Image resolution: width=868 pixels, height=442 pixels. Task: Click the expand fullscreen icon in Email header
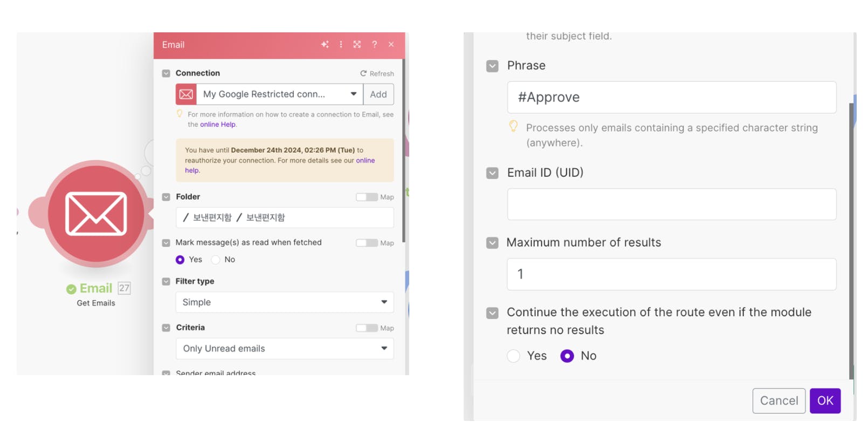pos(357,45)
